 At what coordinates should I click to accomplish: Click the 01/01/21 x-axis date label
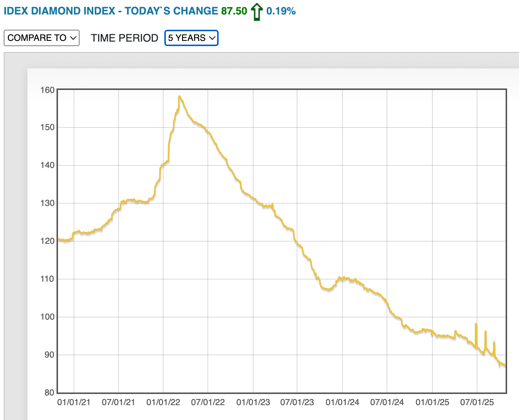pos(74,402)
